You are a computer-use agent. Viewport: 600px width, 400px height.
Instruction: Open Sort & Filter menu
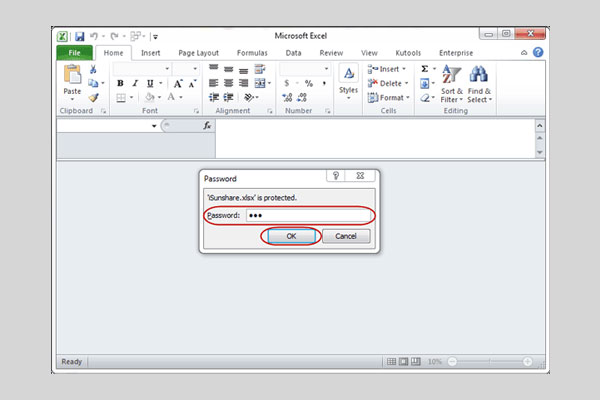click(452, 83)
